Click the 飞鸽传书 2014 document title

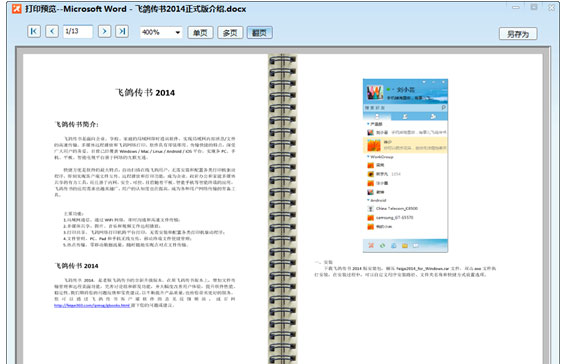[x=145, y=93]
